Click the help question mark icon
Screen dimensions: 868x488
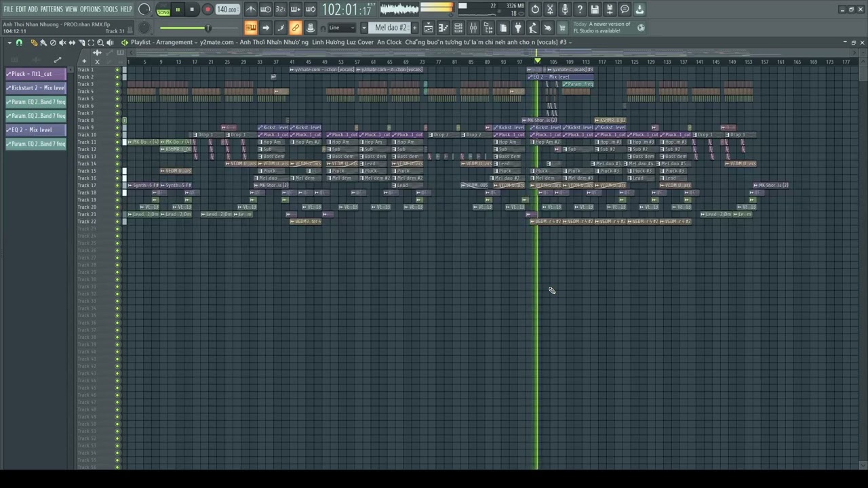coord(580,9)
